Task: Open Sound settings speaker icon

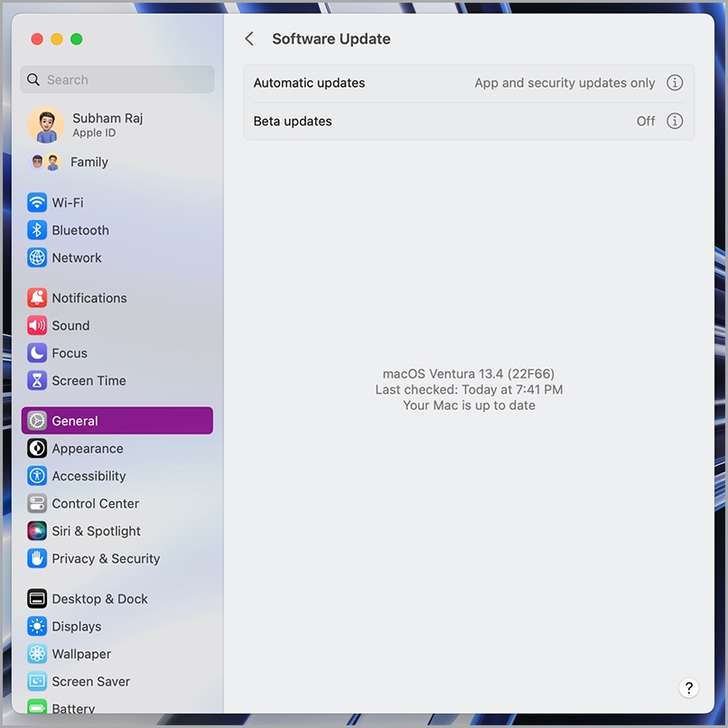Action: click(x=37, y=325)
